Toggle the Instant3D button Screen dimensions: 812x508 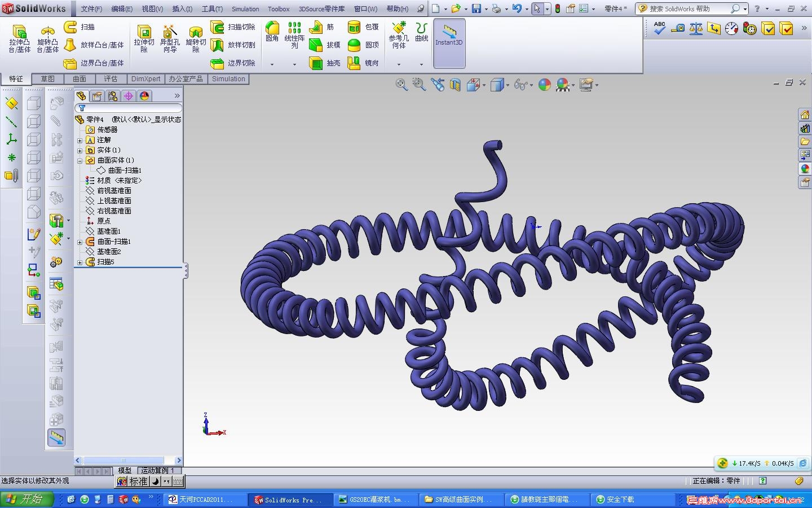(449, 43)
